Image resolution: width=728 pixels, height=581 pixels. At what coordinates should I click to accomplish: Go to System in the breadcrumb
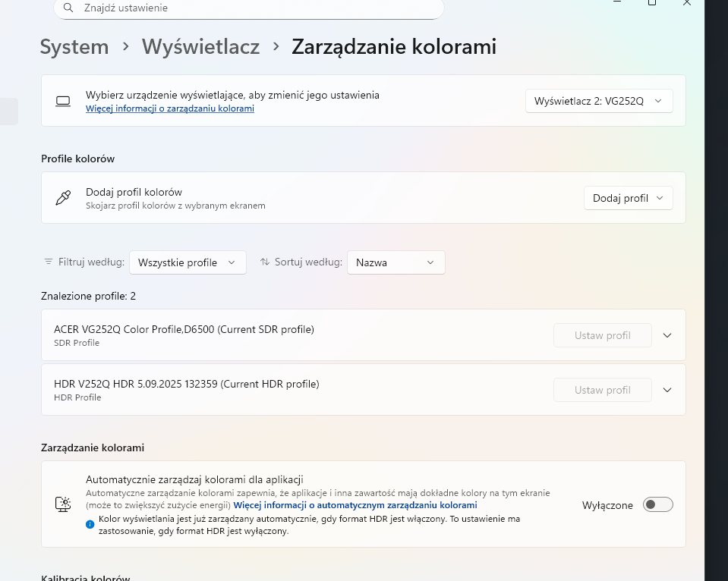tap(74, 47)
